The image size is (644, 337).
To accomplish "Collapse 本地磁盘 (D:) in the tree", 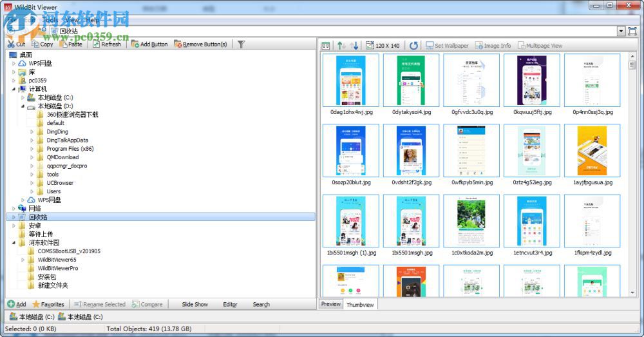I will pyautogui.click(x=23, y=106).
